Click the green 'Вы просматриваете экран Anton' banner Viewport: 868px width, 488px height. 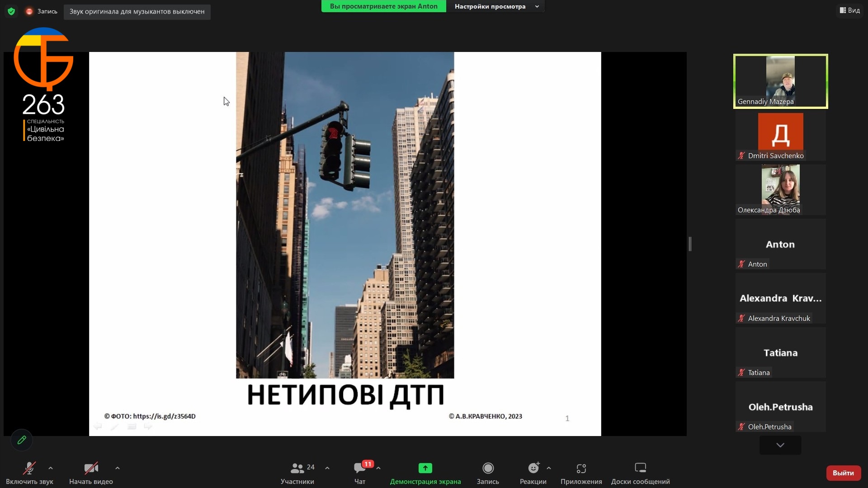383,6
